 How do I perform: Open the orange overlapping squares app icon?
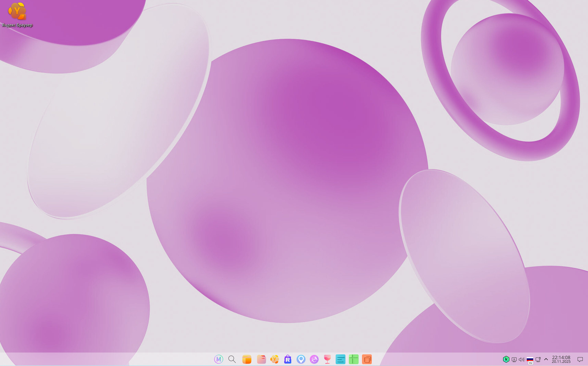tap(367, 359)
